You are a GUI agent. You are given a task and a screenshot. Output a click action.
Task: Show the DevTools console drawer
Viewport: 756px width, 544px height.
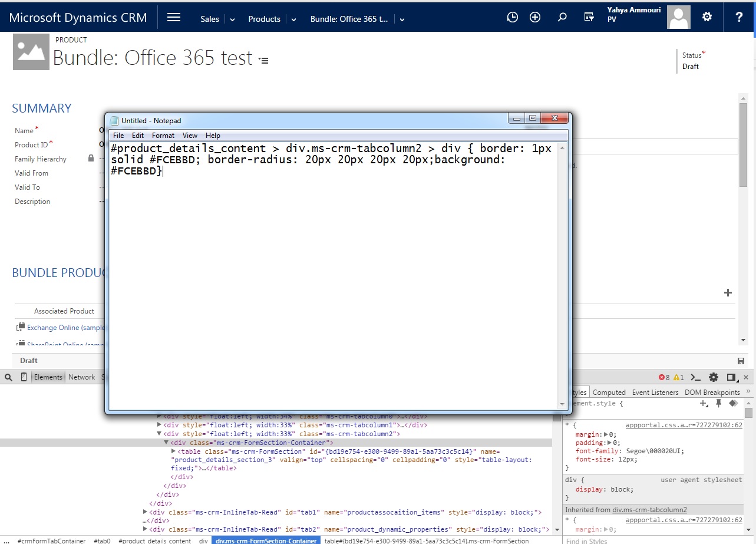pyautogui.click(x=695, y=377)
